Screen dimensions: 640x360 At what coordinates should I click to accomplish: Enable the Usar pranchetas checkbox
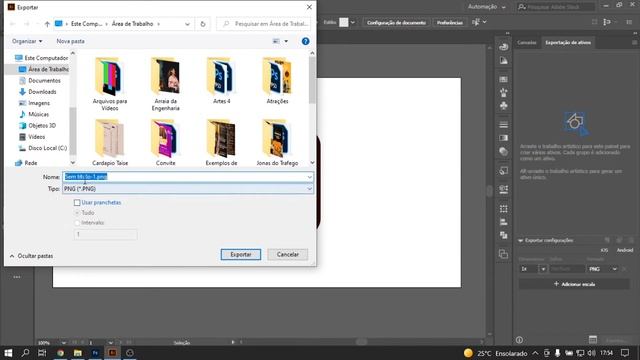(x=77, y=202)
